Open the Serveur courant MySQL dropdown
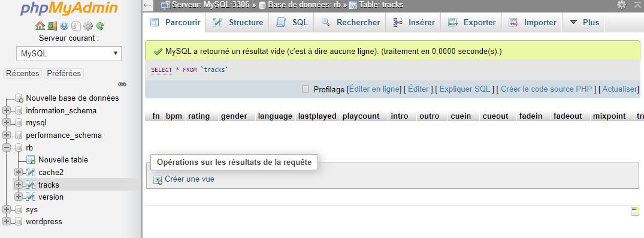The image size is (644, 238). 69,53
